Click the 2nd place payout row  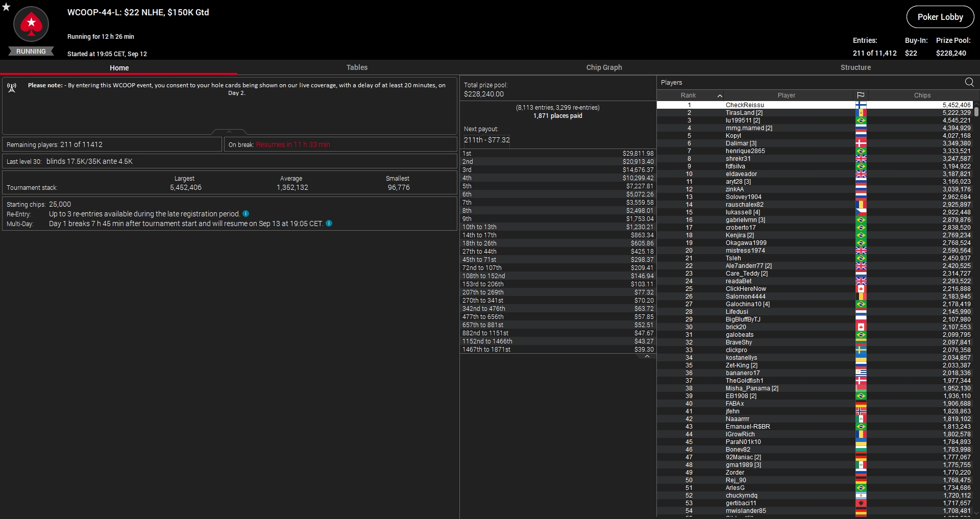[558, 162]
